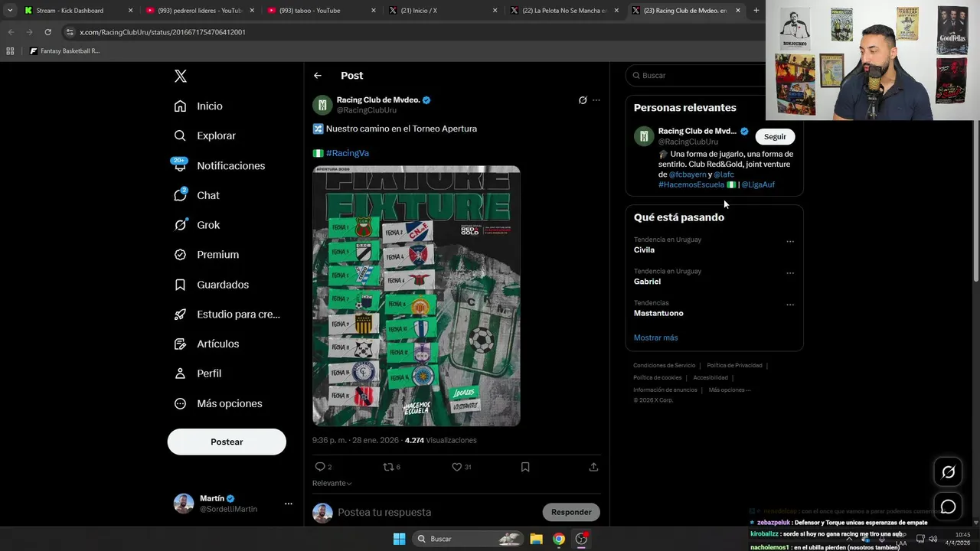Open the more menu for Mastantuono trend

790,305
